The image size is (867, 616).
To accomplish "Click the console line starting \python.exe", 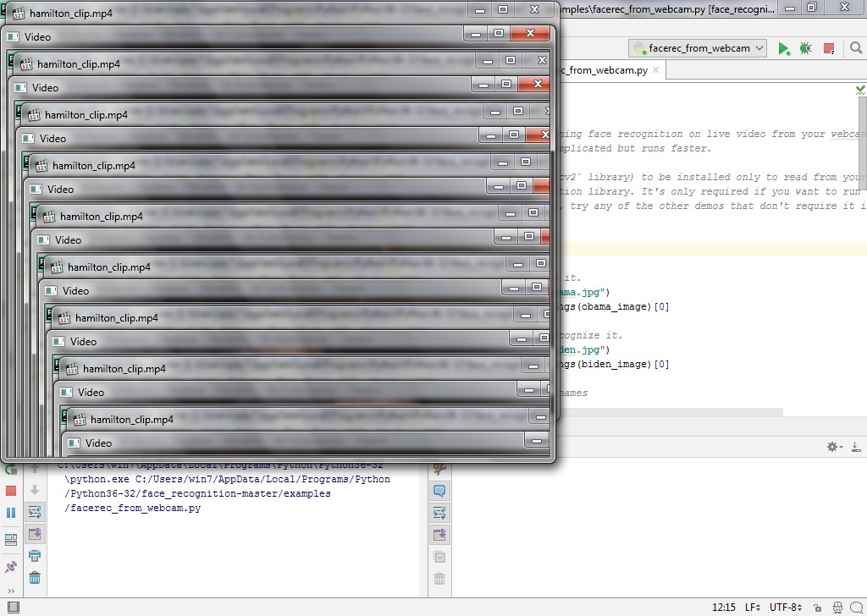I will [227, 479].
